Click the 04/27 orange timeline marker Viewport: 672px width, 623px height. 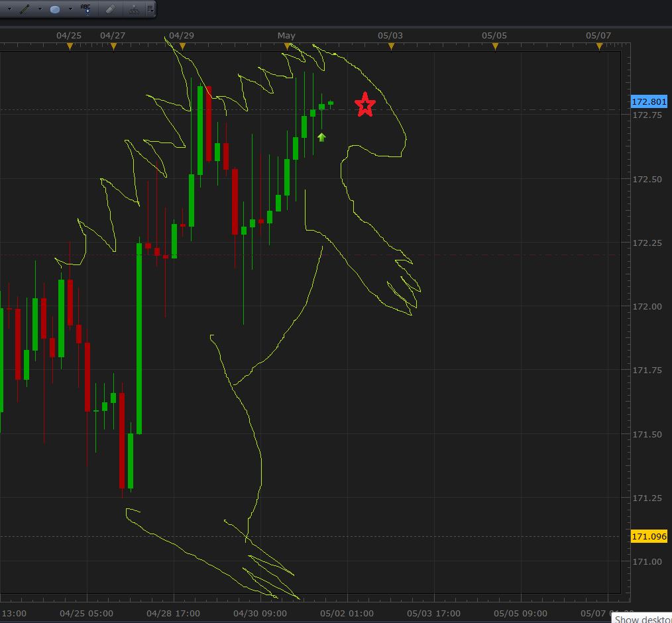tap(113, 46)
